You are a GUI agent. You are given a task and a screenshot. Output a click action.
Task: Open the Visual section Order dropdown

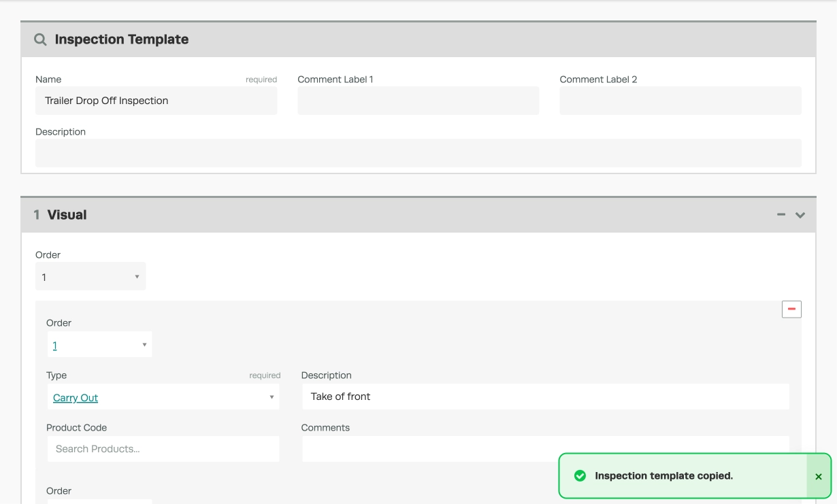point(91,277)
